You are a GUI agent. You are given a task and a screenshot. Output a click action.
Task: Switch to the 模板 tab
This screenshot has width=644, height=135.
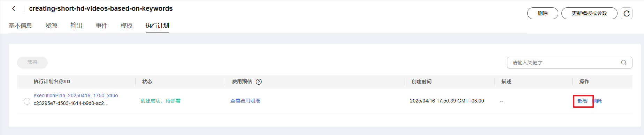pyautogui.click(x=127, y=26)
